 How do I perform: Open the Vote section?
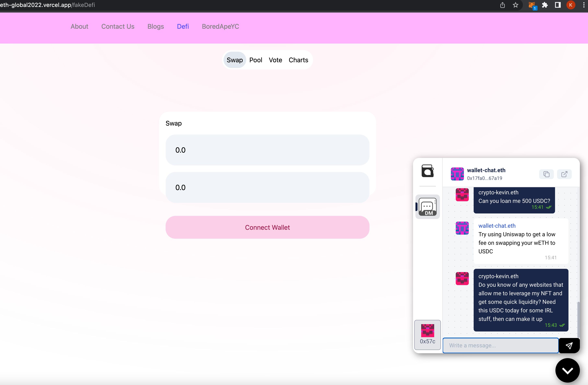(275, 60)
